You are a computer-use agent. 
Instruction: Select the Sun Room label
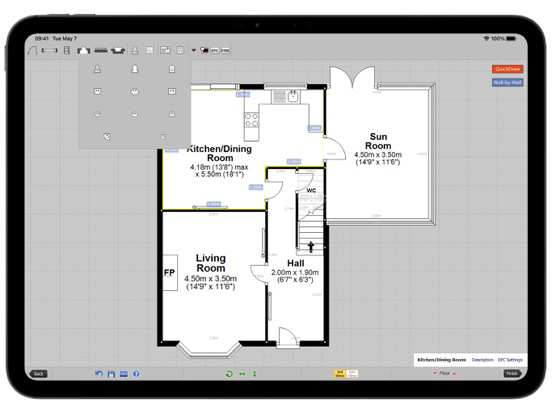point(378,141)
